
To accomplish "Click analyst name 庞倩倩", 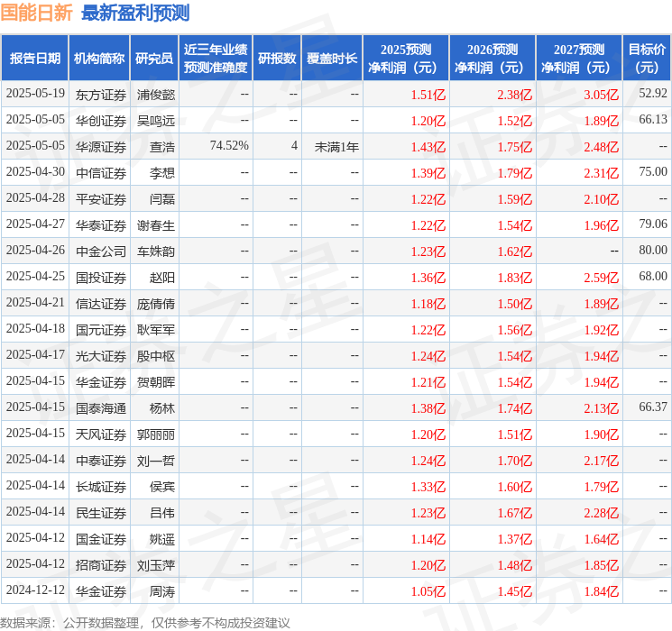I will (156, 304).
